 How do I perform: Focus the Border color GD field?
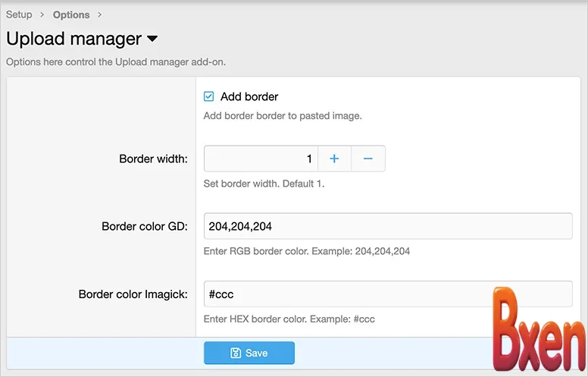tap(388, 226)
